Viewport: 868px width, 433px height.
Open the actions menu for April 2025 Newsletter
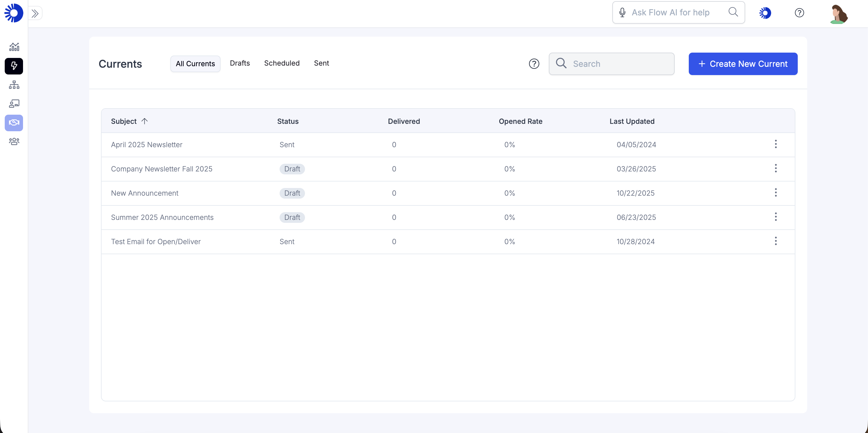775,144
